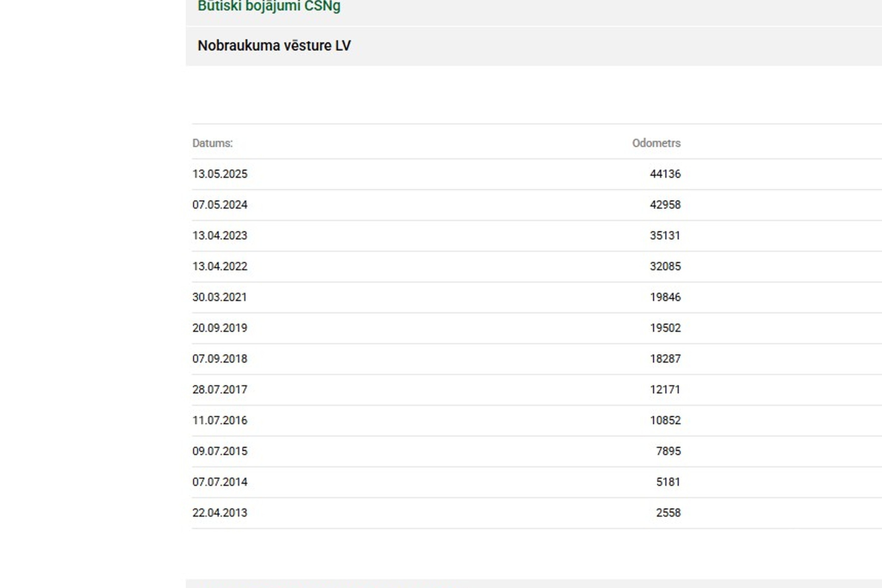Select the 13.04.2023 date entry
The width and height of the screenshot is (882, 588).
point(220,236)
